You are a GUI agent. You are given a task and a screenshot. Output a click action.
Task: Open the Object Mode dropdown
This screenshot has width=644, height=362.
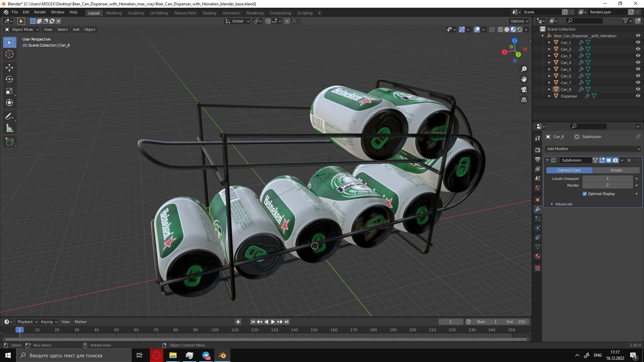[22, 29]
